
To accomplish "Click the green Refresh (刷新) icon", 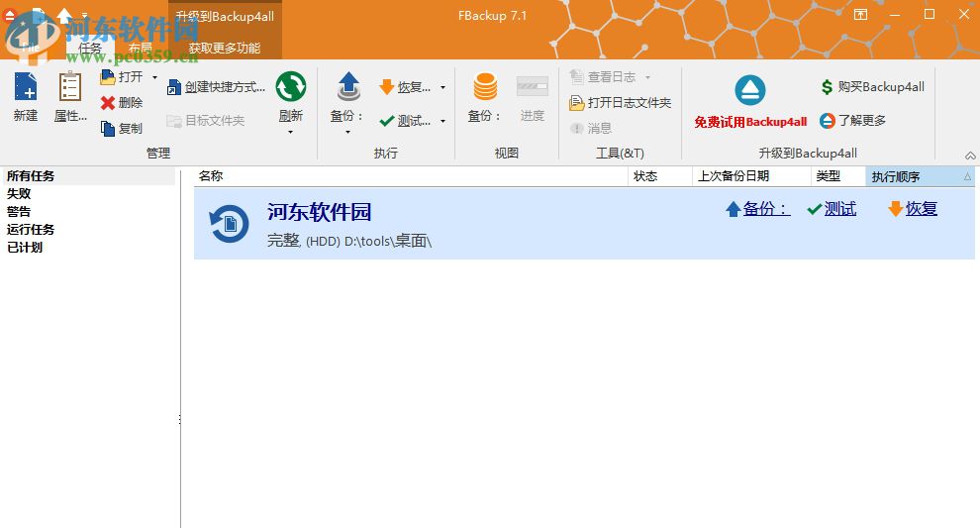I will [291, 86].
